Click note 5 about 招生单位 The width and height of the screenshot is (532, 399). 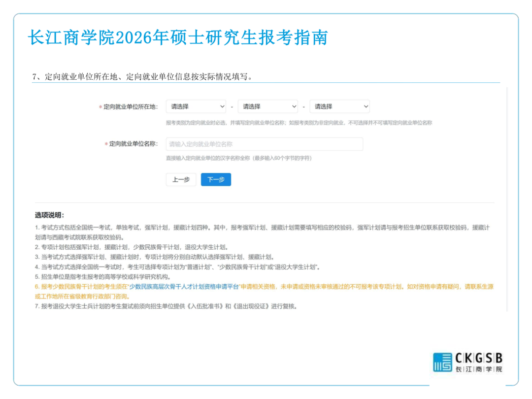point(102,277)
